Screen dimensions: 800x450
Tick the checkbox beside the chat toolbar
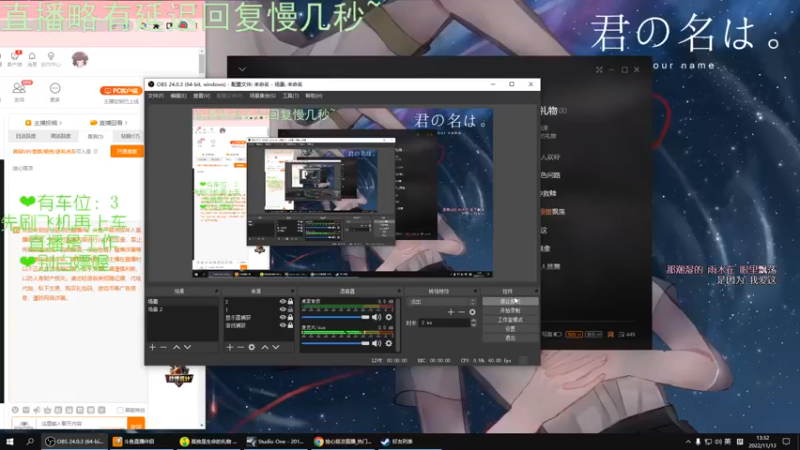coord(120,410)
